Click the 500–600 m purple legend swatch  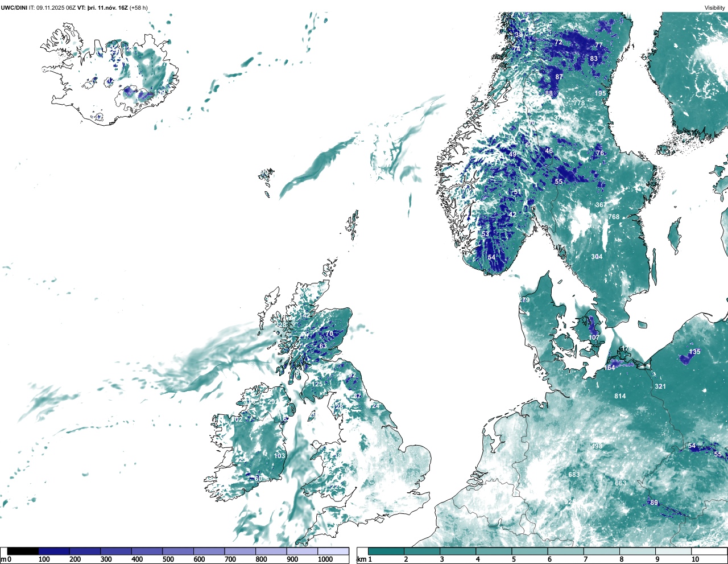pyautogui.click(x=178, y=551)
